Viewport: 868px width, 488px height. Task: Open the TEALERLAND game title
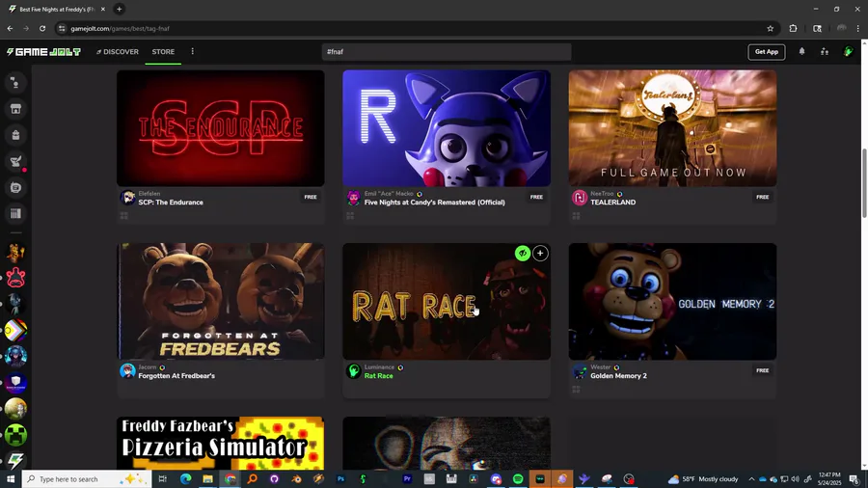pyautogui.click(x=612, y=203)
